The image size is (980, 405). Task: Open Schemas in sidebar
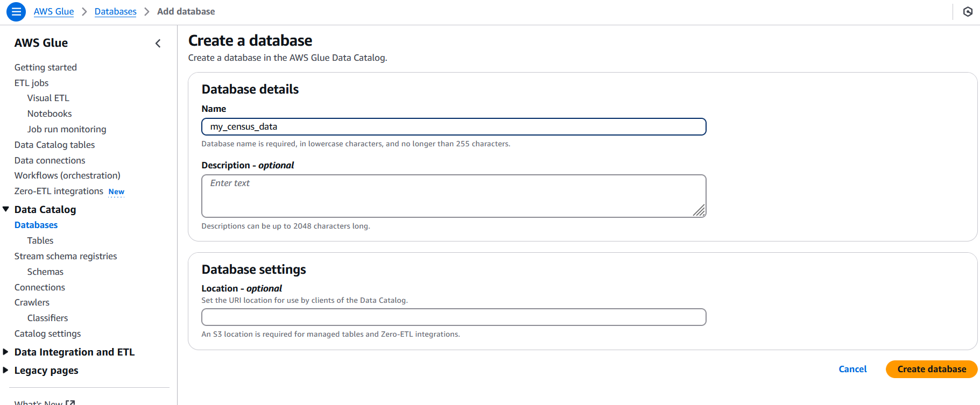[45, 272]
